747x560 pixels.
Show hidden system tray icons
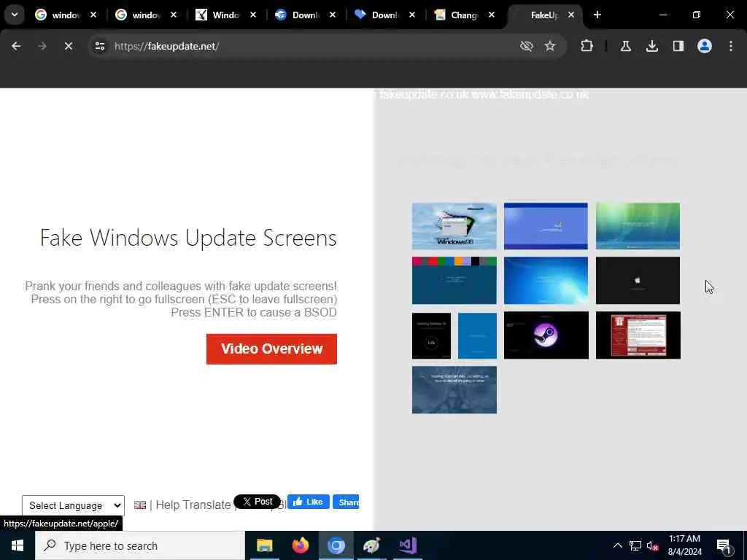coord(617,545)
